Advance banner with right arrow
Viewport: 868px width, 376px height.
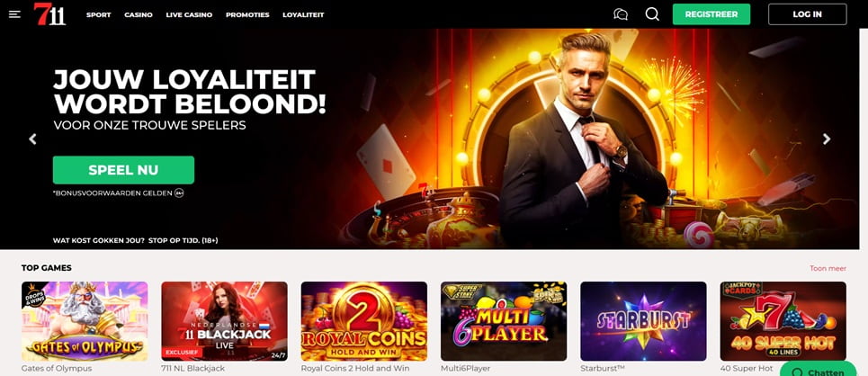tap(827, 139)
